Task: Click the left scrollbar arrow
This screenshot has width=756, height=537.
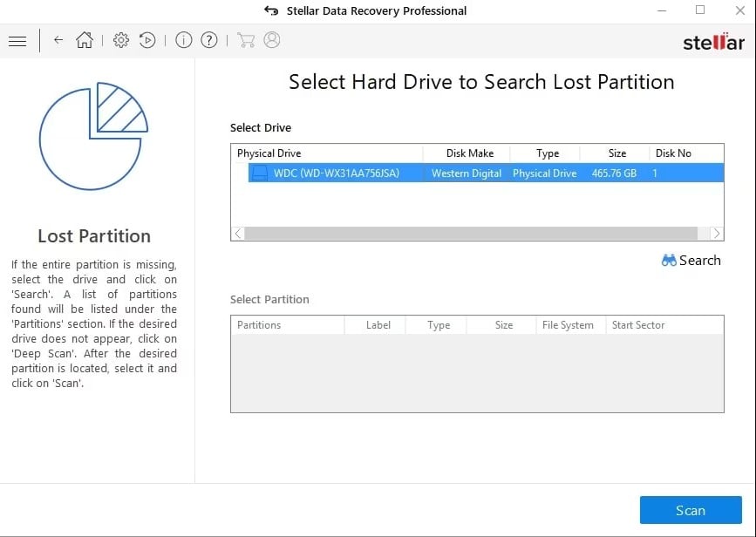Action: coord(236,234)
